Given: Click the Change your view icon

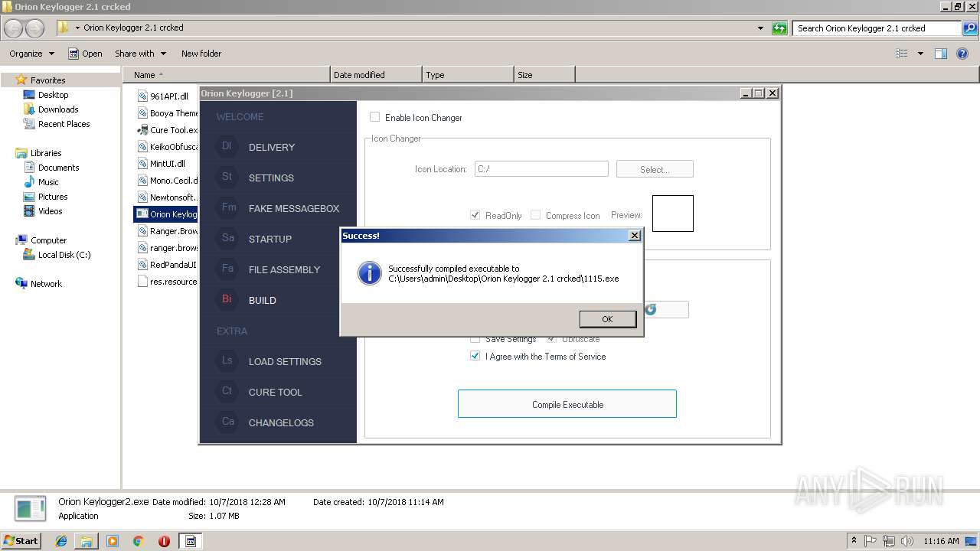Looking at the screenshot, I should (x=902, y=54).
